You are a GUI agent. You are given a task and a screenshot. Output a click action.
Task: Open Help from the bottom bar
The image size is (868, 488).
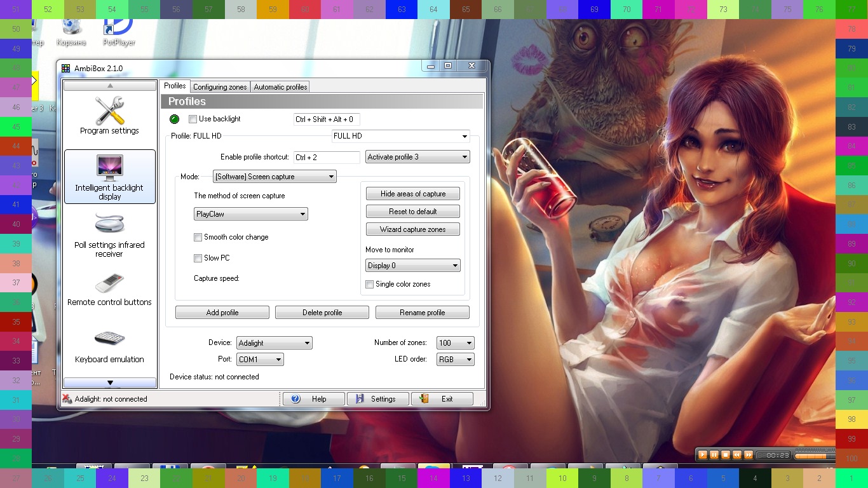point(314,399)
